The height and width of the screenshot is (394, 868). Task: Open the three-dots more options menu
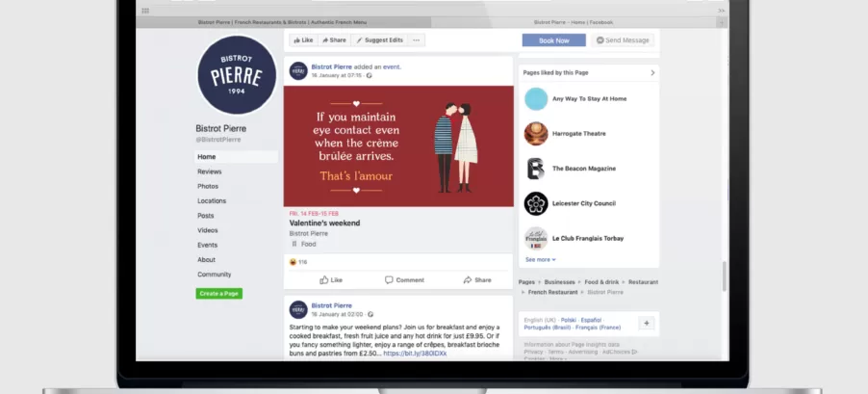(x=417, y=39)
